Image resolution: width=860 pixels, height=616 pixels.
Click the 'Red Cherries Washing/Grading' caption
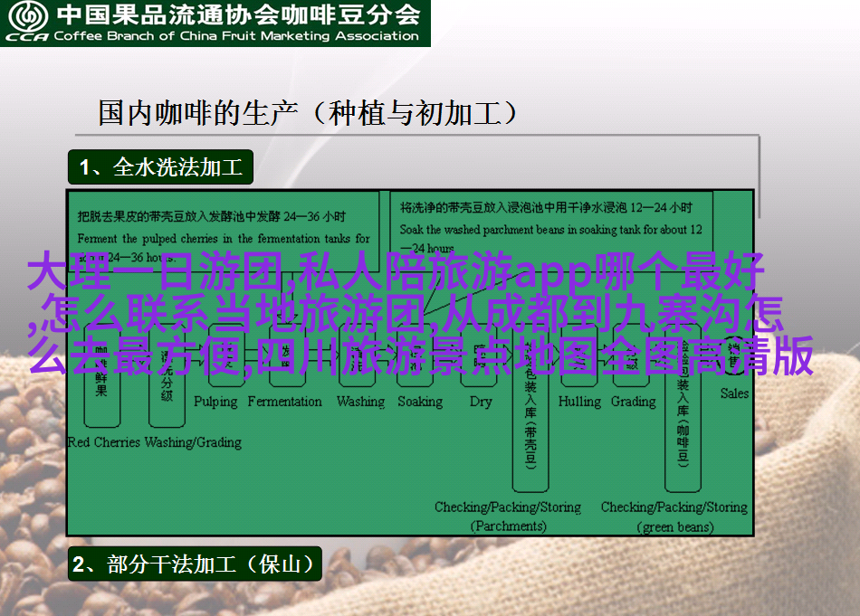[x=154, y=442]
